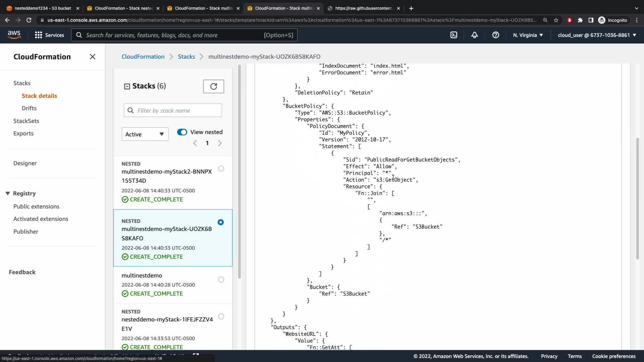The height and width of the screenshot is (362, 644).
Task: Toggle the View nested switch
Action: click(182, 132)
